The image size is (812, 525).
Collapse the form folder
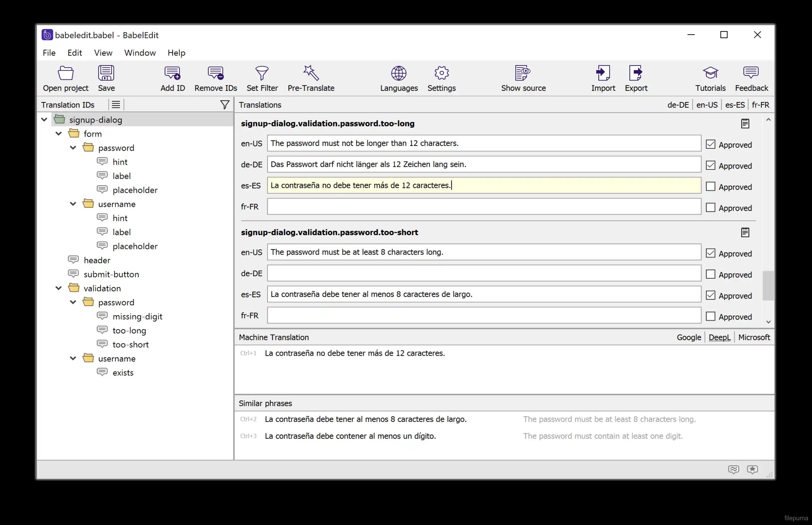tap(59, 134)
